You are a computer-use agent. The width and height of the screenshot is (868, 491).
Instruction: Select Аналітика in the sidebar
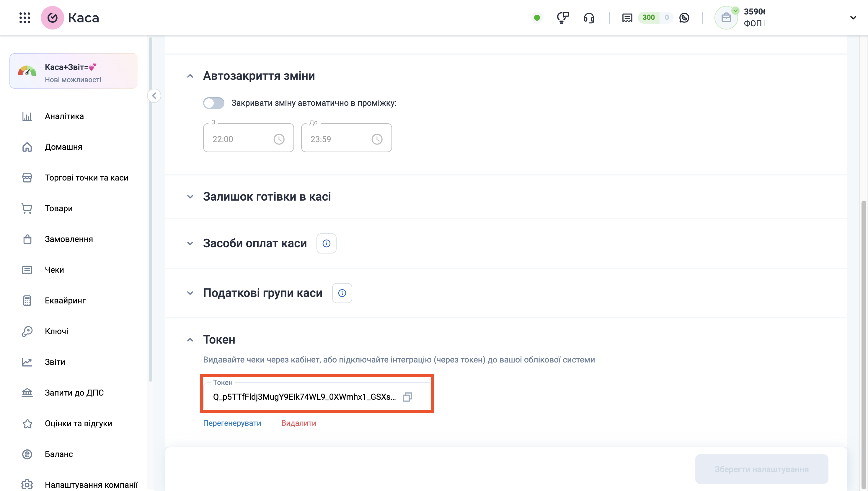pyautogui.click(x=64, y=116)
